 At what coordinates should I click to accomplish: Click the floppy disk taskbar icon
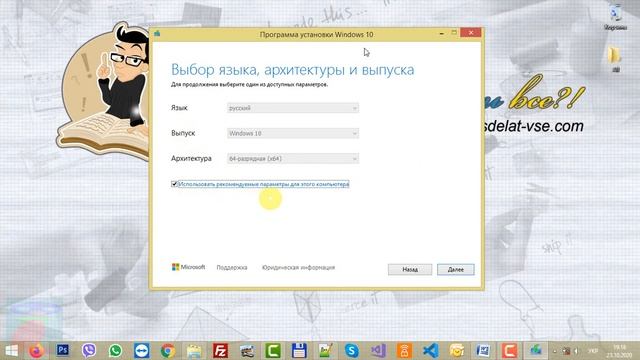point(299,351)
